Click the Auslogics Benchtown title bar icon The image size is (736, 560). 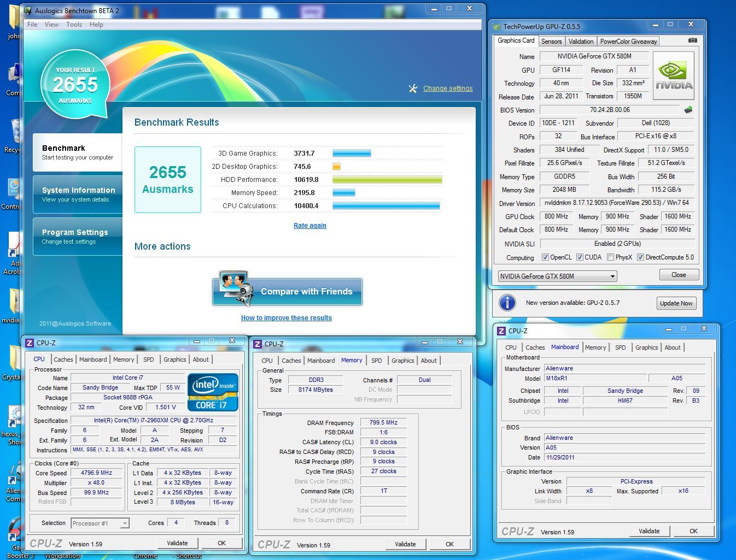point(27,10)
